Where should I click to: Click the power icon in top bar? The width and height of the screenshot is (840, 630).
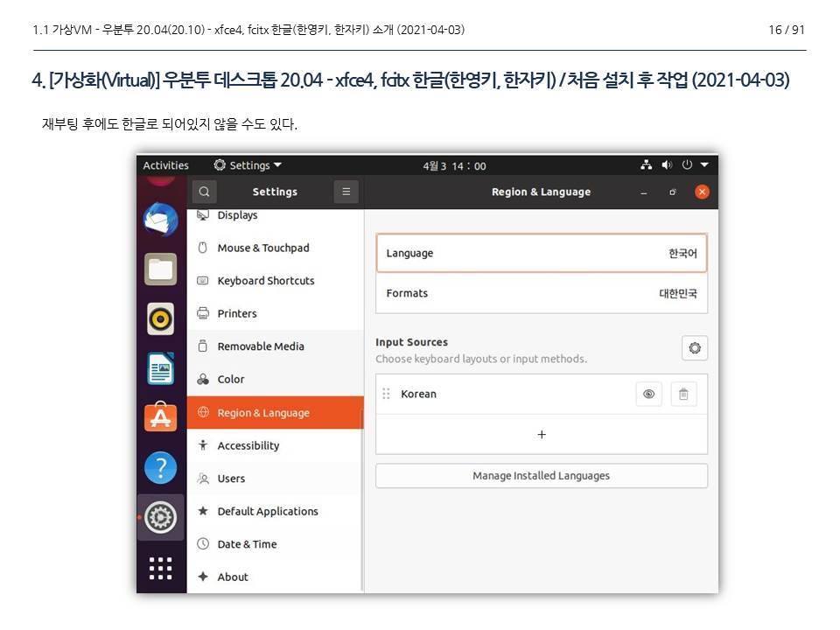coord(688,165)
